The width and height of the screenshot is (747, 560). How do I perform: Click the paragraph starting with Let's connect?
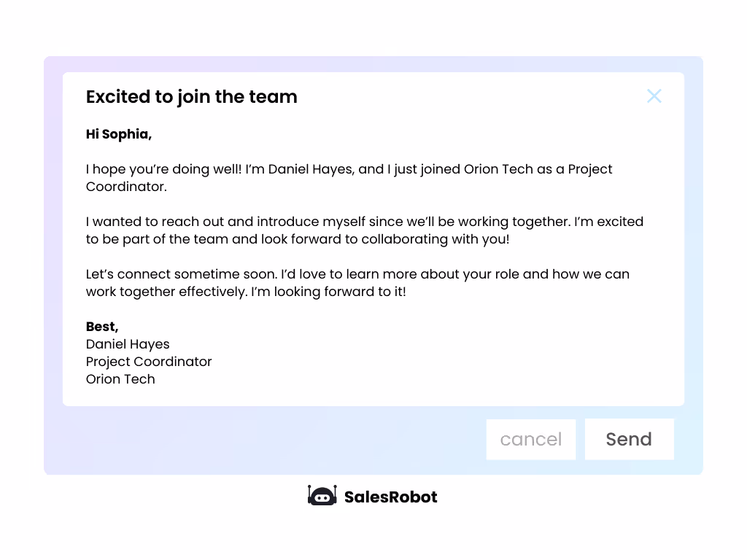[x=357, y=282]
